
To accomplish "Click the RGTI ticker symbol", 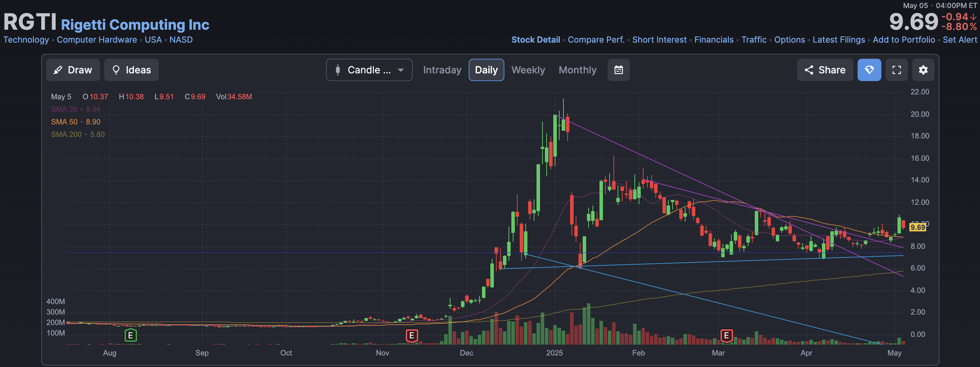I will coord(30,22).
